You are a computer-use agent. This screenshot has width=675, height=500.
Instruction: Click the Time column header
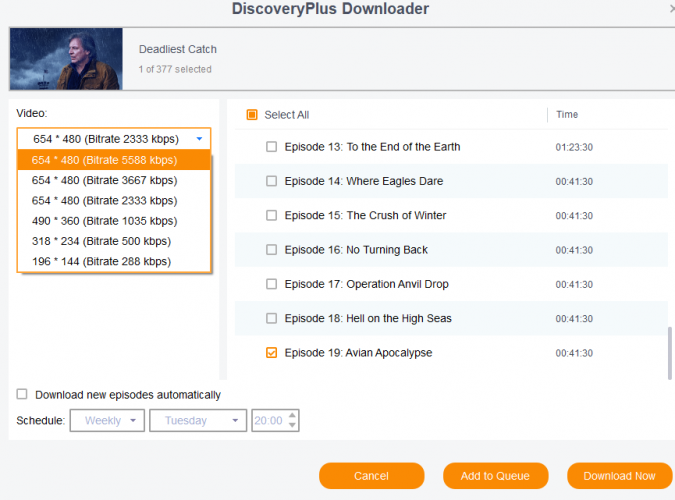567,115
